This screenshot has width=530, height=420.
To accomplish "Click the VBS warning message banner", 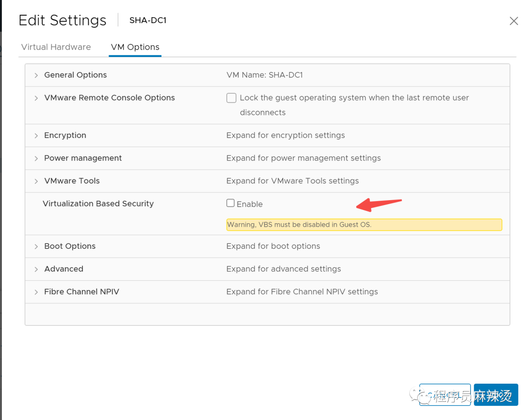I will click(x=364, y=225).
